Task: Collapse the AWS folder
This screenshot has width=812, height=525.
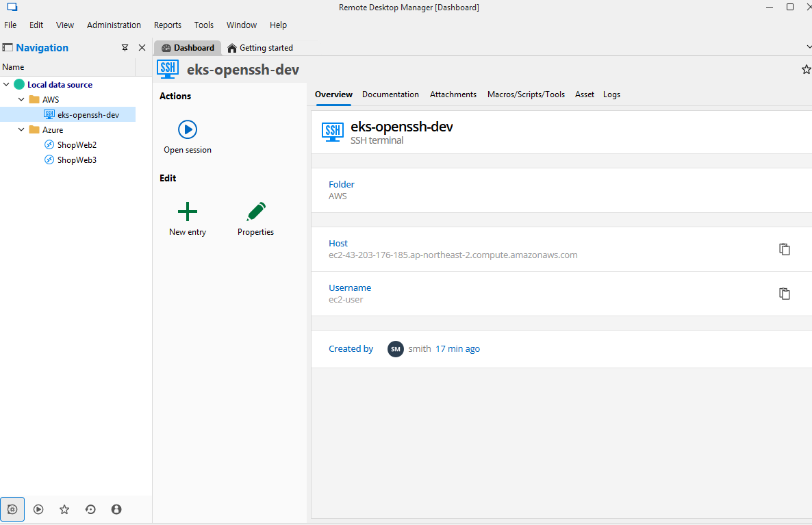Action: tap(21, 99)
